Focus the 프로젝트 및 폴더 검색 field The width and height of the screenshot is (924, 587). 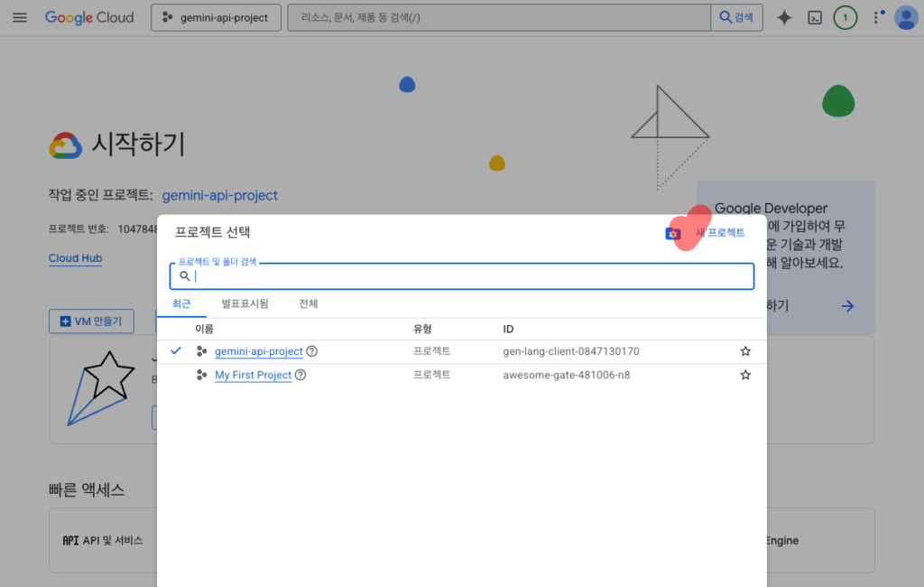(469, 276)
